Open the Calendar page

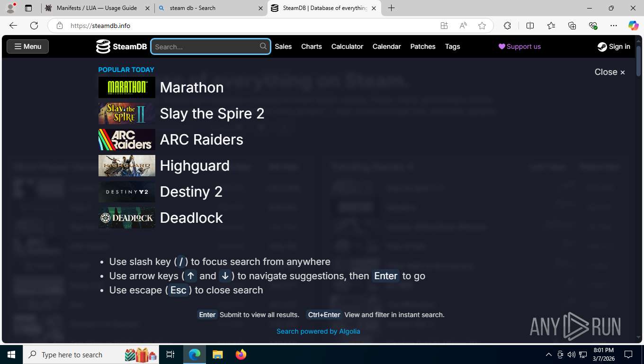pyautogui.click(x=387, y=46)
